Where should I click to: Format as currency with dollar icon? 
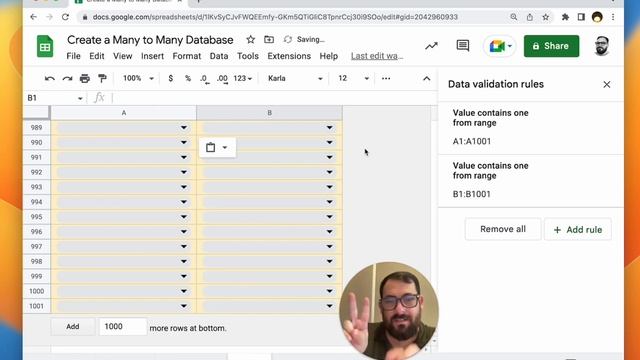171,78
